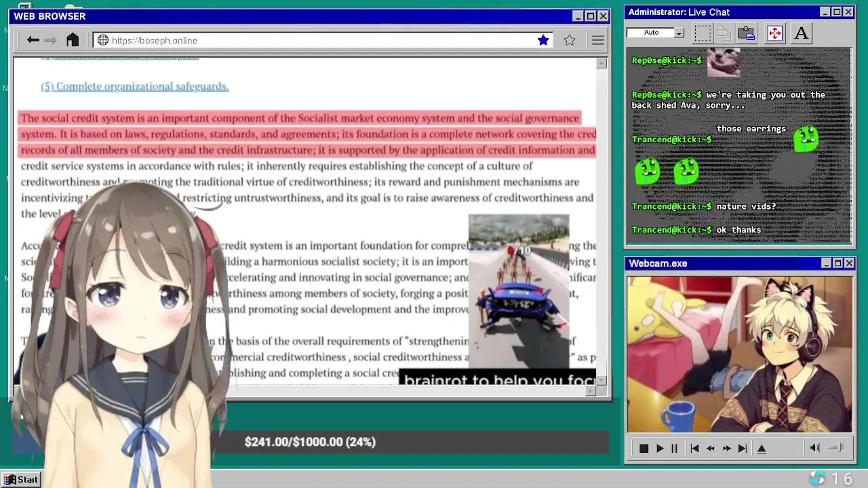Open the '(5) Complete organizational safeguards' link
Image resolution: width=868 pixels, height=488 pixels.
point(134,86)
